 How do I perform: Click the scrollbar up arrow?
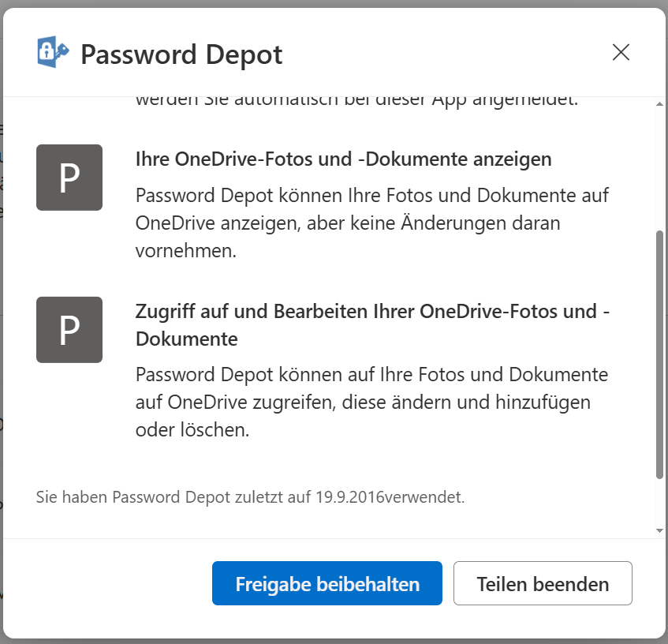(x=659, y=104)
